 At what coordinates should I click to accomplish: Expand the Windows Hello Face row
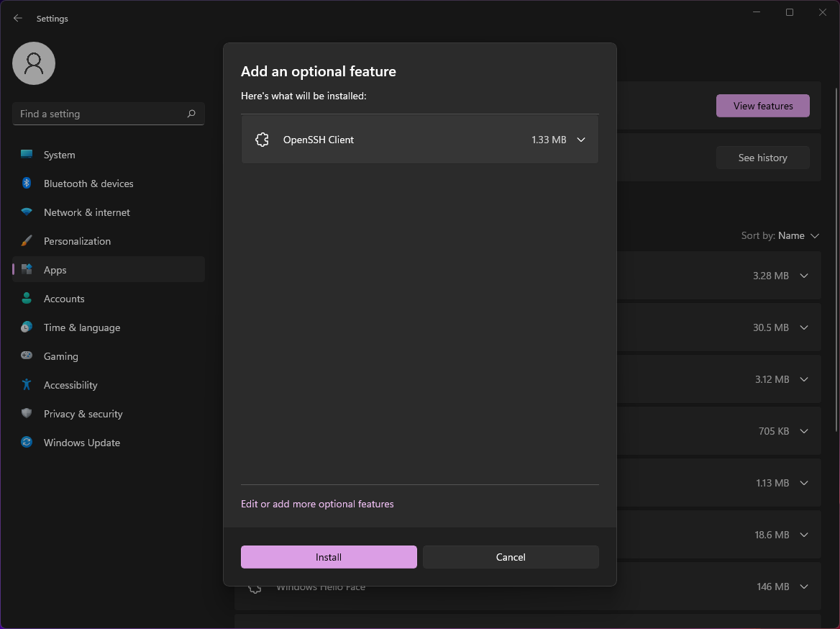point(804,587)
